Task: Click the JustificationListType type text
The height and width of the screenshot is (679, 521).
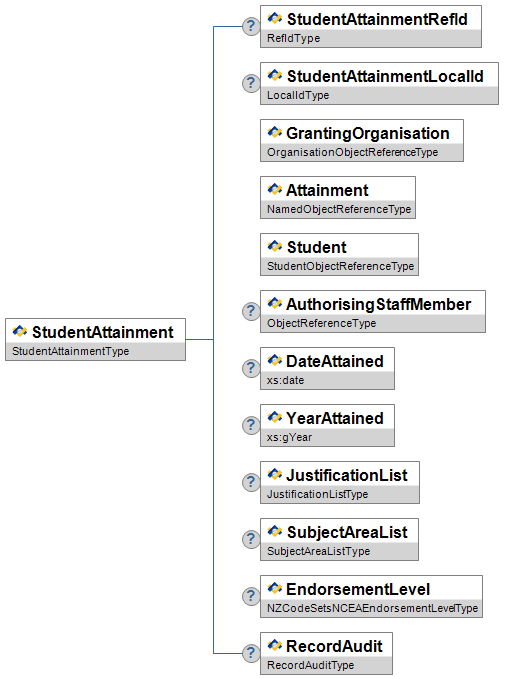Action: coord(317,494)
